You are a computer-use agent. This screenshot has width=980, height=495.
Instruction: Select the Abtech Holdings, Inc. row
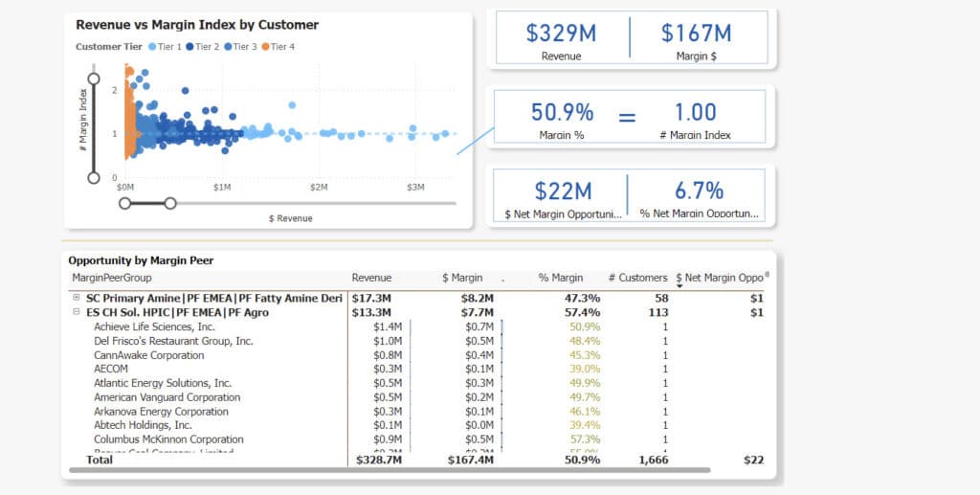[x=415, y=425]
